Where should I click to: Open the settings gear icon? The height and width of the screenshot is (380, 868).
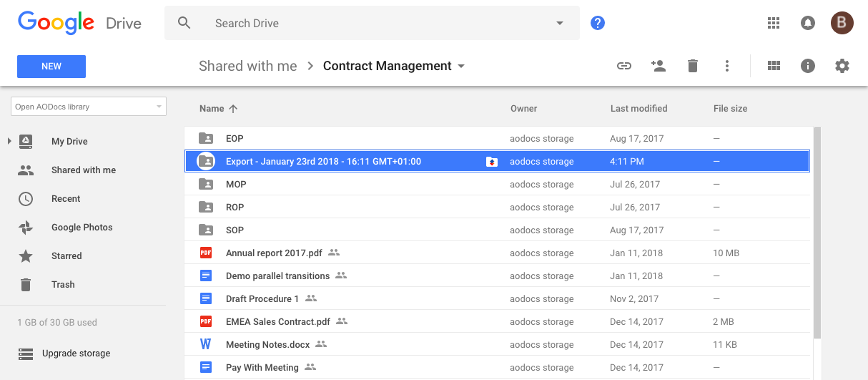(x=842, y=66)
